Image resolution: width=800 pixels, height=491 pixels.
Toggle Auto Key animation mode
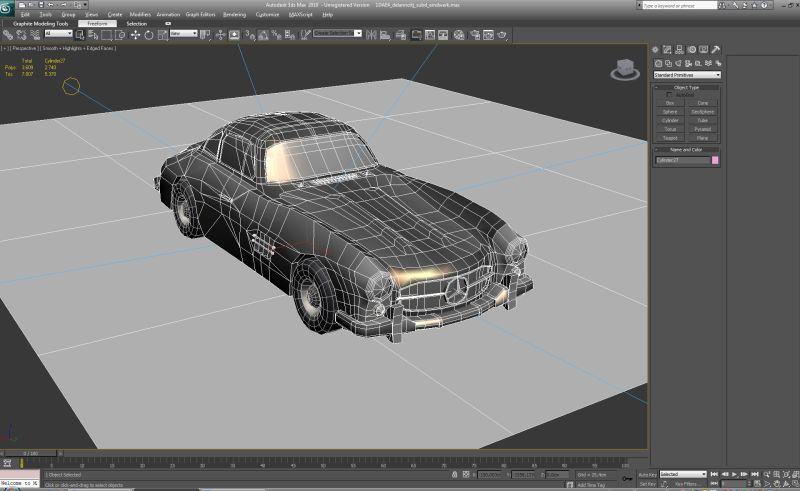pyautogui.click(x=647, y=475)
